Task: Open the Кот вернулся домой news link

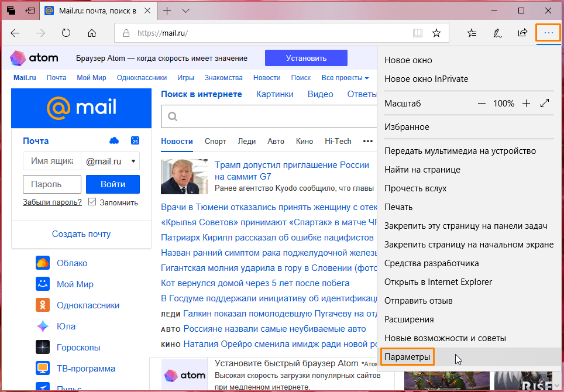Action: point(255,283)
